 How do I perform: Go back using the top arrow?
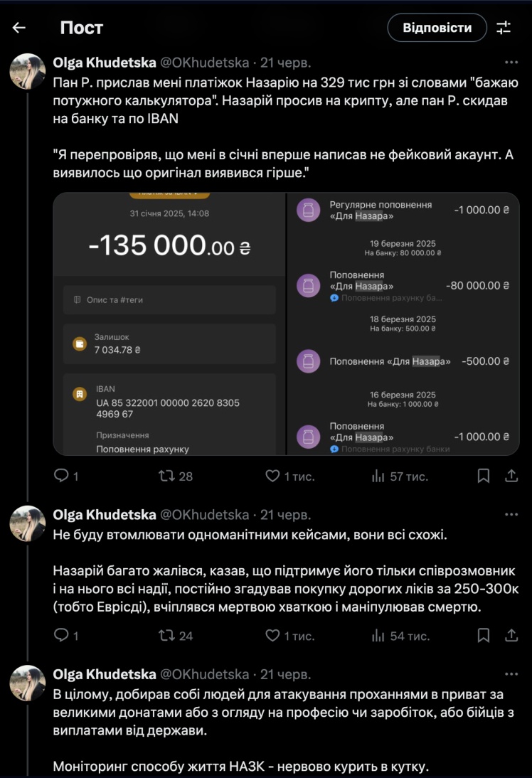tap(19, 28)
